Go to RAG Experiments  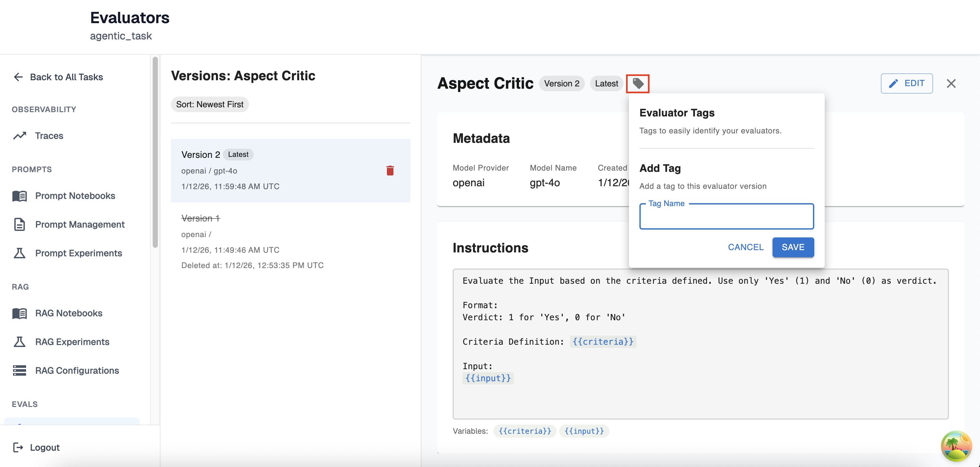pos(72,341)
